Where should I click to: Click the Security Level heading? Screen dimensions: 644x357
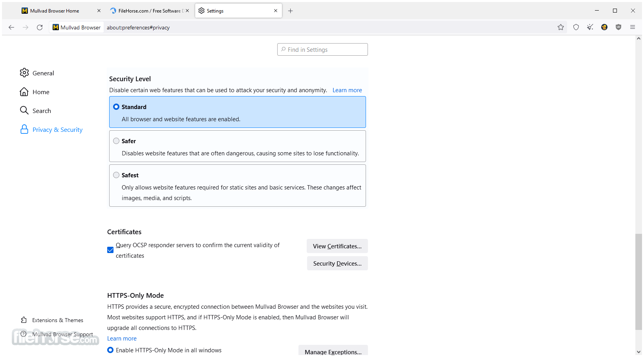(x=130, y=79)
